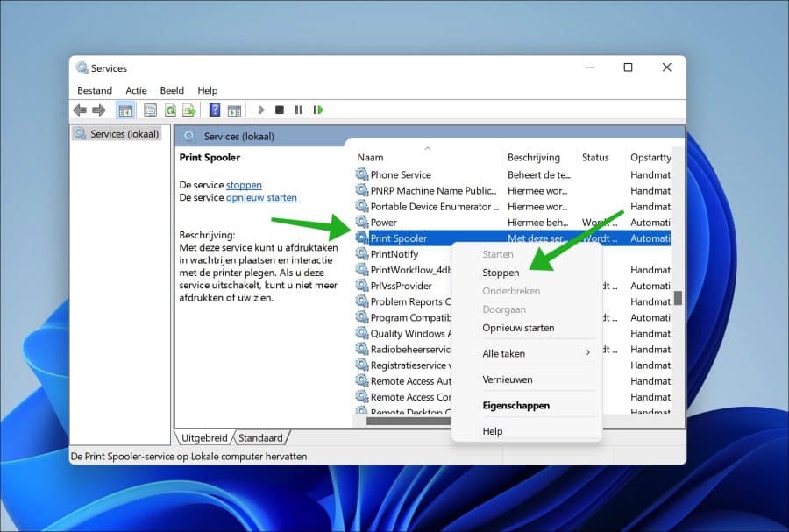Image resolution: width=789 pixels, height=532 pixels.
Task: Click the Back arrow toolbar icon
Action: (80, 110)
